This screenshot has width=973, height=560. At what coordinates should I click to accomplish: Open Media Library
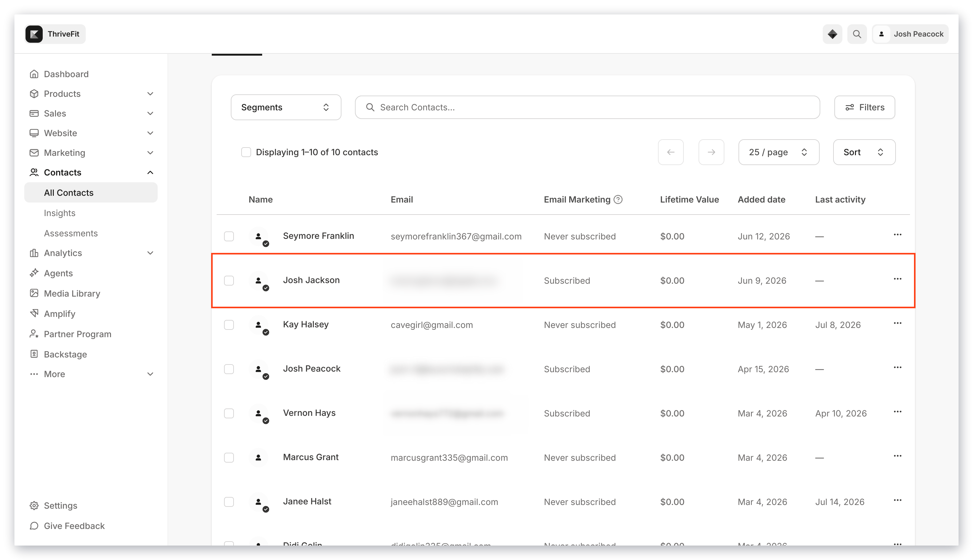tap(72, 294)
